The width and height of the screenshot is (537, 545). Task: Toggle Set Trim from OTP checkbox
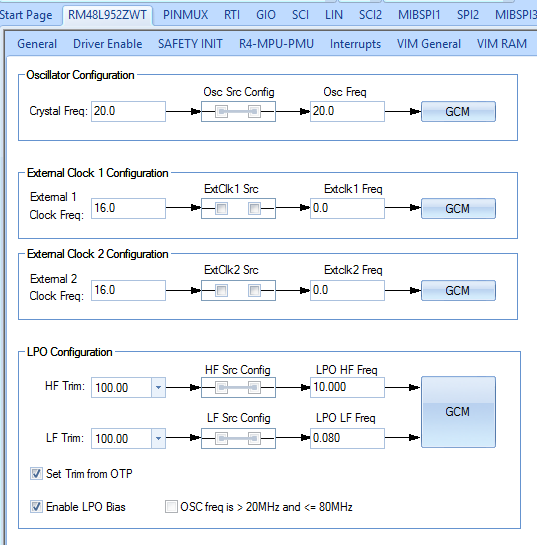coord(36,473)
